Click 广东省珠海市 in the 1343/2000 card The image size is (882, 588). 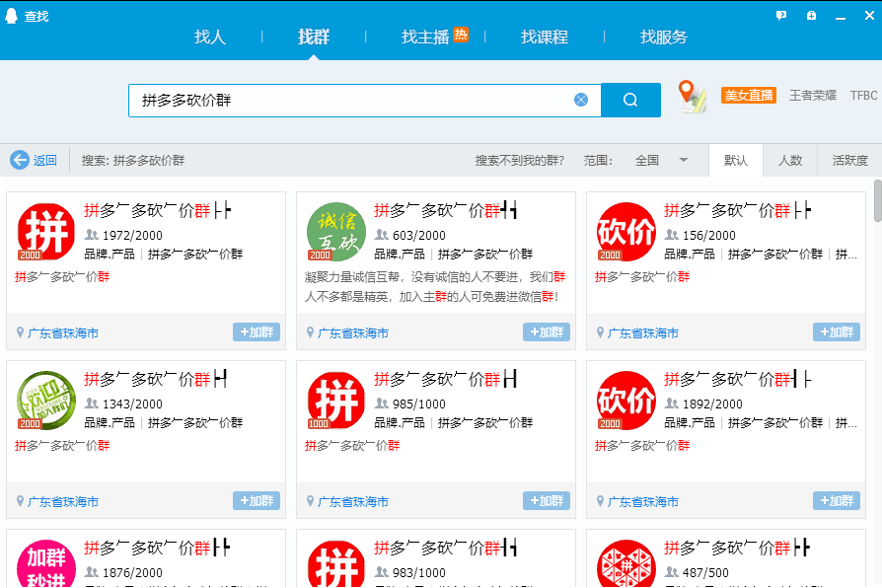click(x=63, y=501)
